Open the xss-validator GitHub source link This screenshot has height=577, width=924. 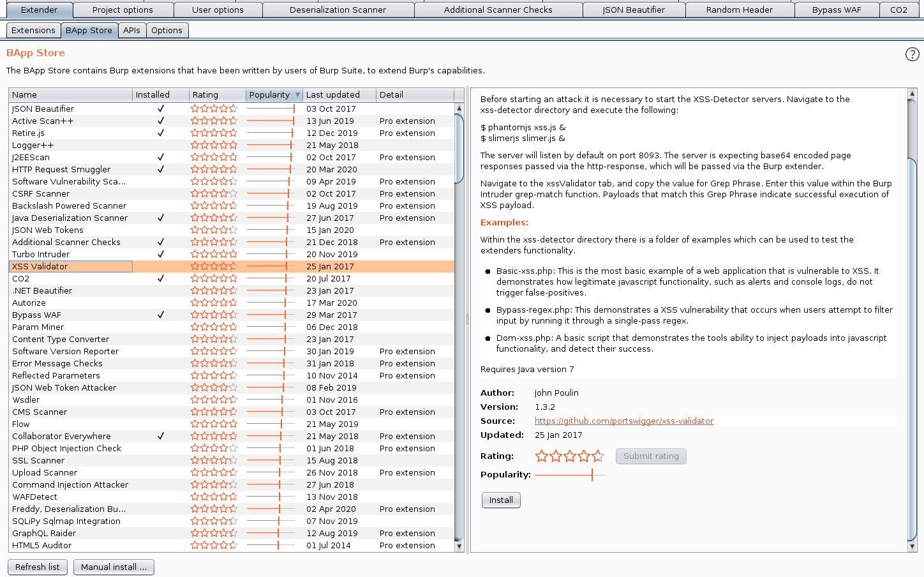(624, 421)
